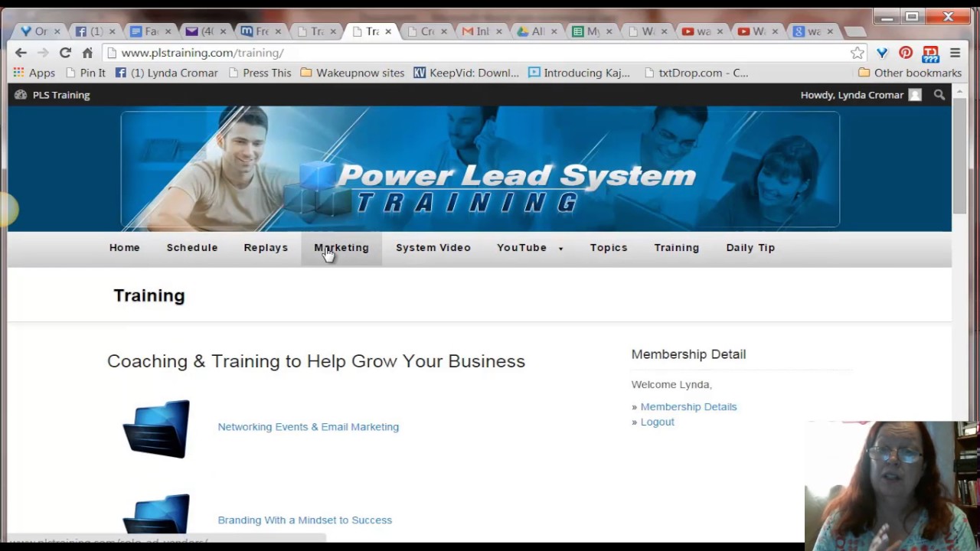Click the Networking Events folder icon
Screen dimensions: 980x551
156,429
